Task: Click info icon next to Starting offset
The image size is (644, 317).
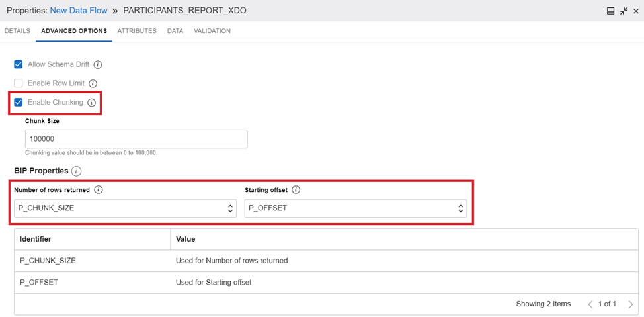Action: coord(296,190)
